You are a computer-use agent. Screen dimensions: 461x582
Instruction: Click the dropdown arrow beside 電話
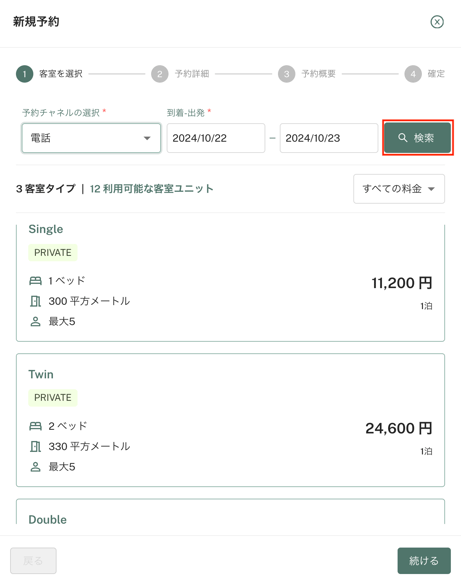pyautogui.click(x=147, y=138)
